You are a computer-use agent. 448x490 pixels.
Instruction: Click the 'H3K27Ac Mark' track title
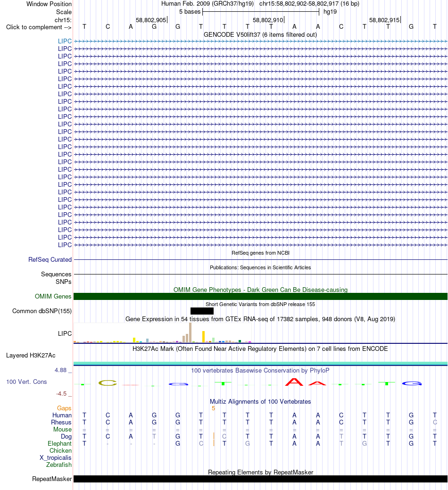[260, 349]
